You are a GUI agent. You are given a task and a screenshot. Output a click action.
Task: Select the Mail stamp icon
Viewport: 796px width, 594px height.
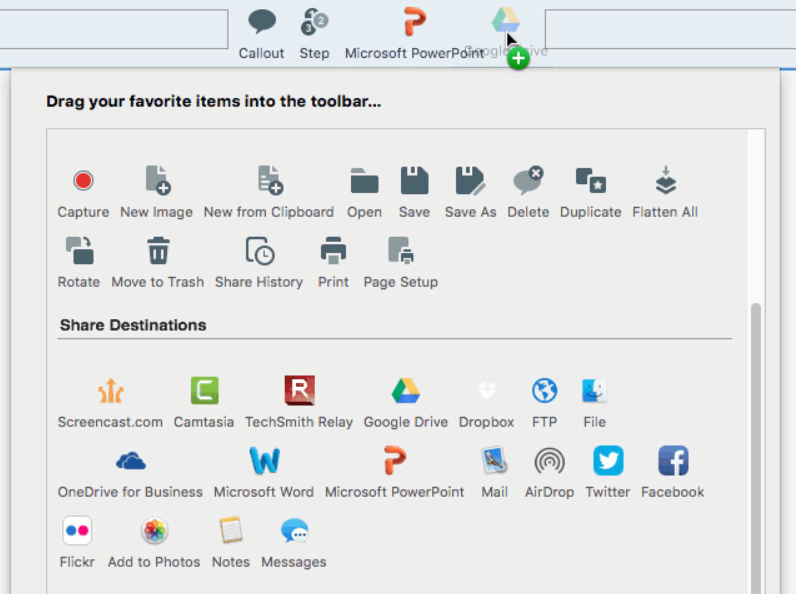(494, 460)
